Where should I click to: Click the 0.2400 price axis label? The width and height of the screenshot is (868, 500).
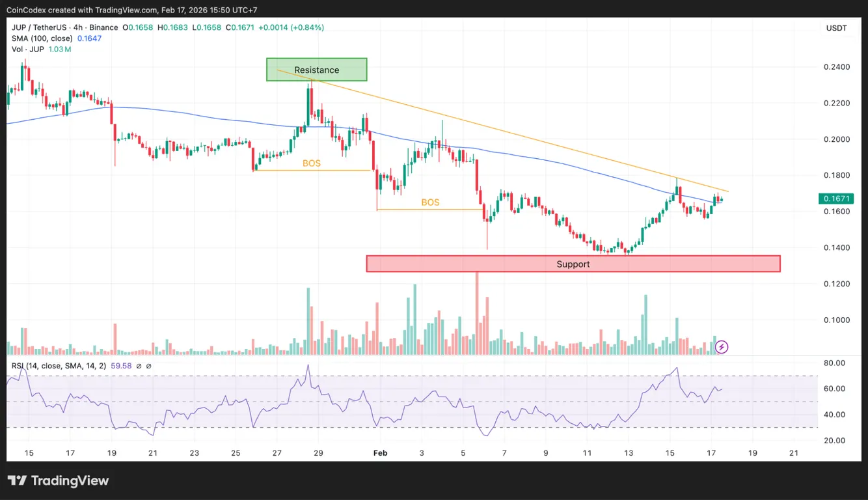836,67
